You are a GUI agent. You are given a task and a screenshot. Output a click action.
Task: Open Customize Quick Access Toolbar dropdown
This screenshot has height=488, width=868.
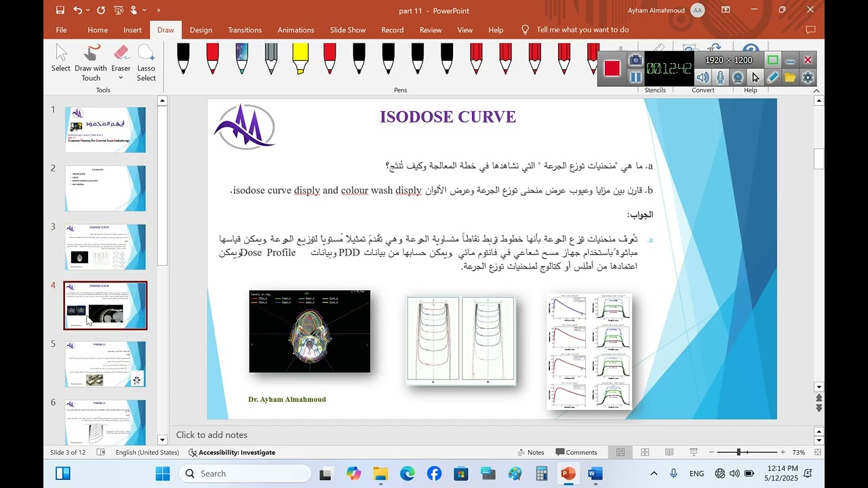click(x=159, y=10)
